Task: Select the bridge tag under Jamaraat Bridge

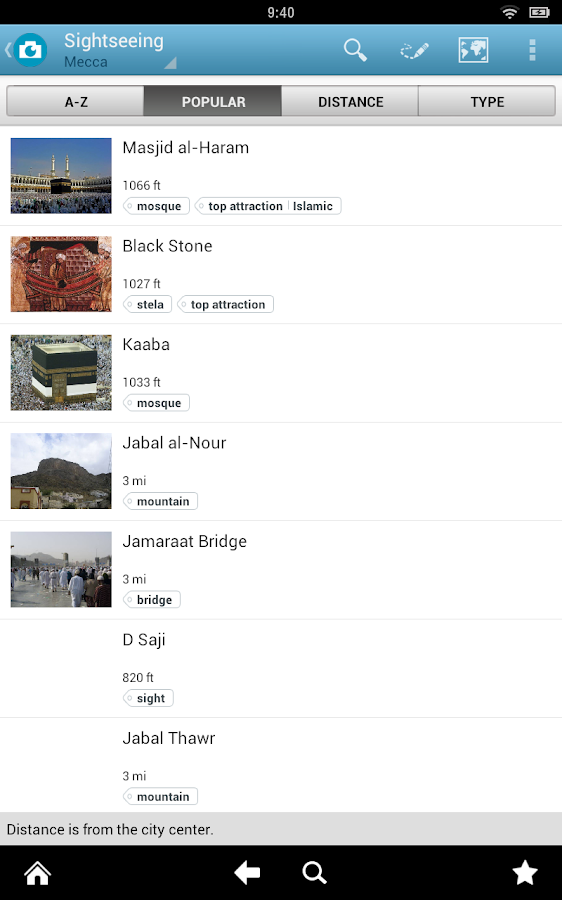Action: tap(152, 600)
